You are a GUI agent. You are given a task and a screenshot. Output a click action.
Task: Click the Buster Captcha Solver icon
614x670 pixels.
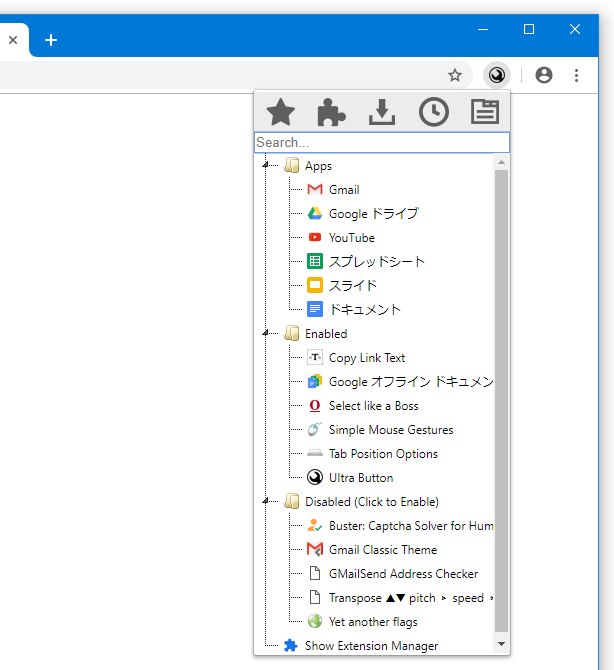tap(315, 525)
